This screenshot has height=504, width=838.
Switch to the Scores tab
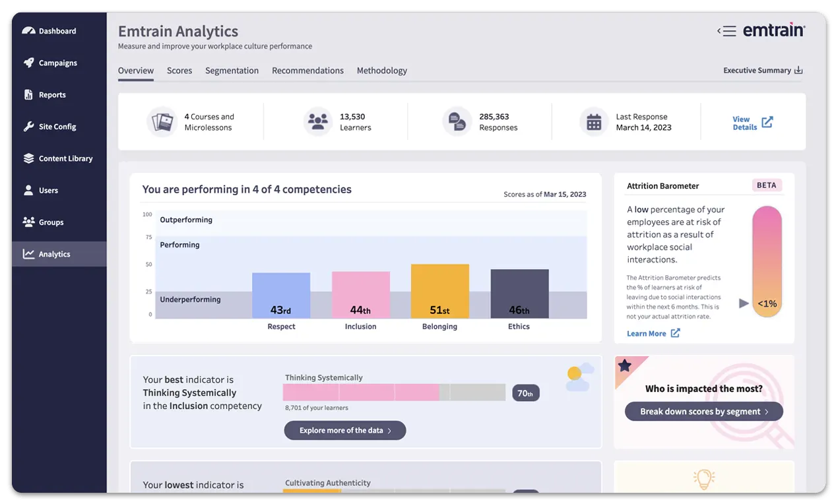pos(179,71)
